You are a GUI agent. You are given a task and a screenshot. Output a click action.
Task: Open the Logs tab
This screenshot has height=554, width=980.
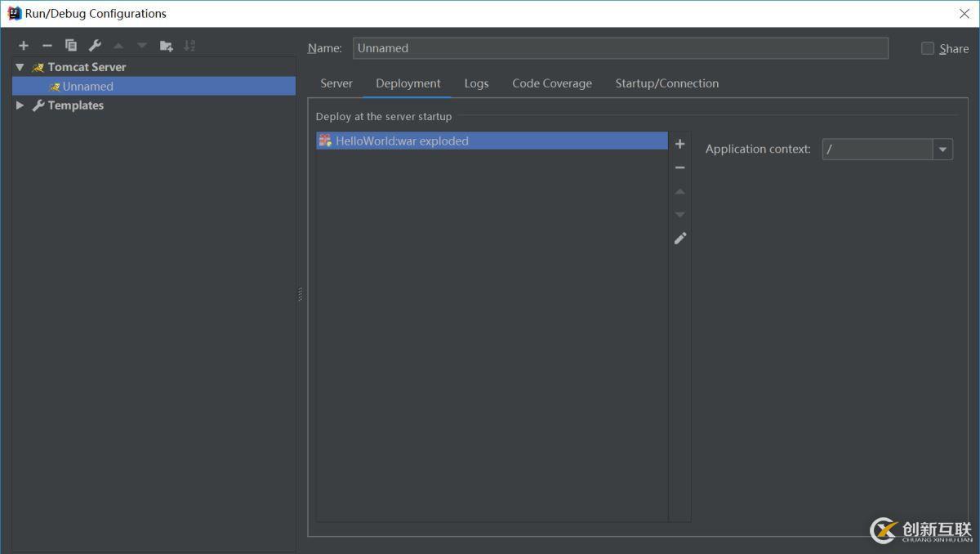click(x=476, y=83)
